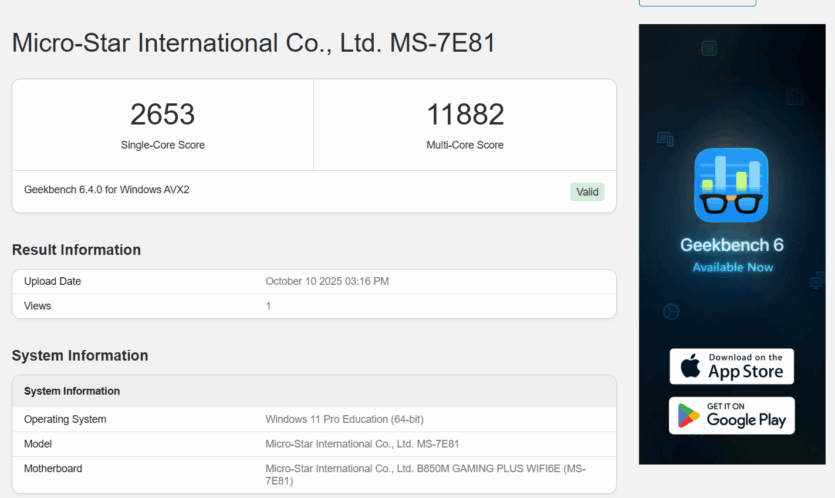Click the Micro-Star International MS-7E81 page title

(x=253, y=44)
